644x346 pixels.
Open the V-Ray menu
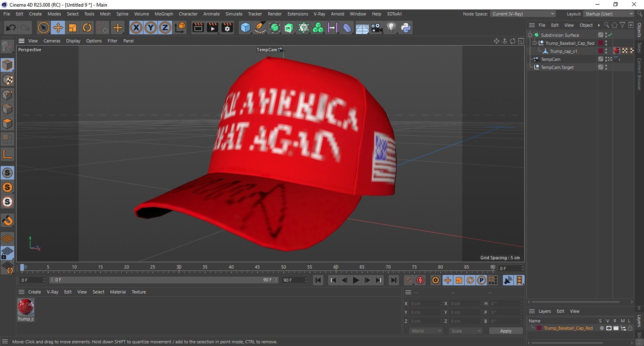319,14
